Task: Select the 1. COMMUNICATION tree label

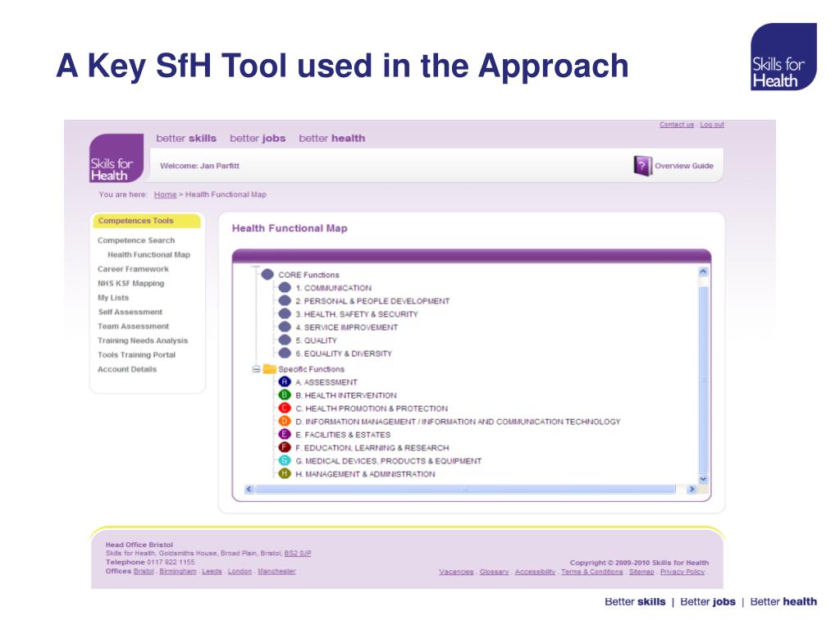Action: pos(333,288)
